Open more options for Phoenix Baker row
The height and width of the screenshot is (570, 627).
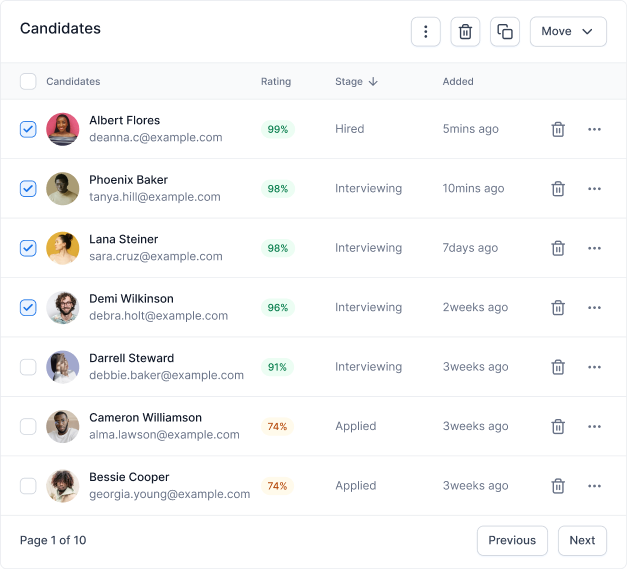point(594,188)
